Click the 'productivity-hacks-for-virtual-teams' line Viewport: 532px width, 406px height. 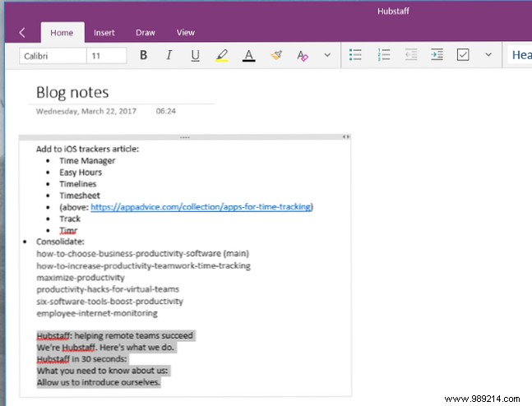tap(108, 289)
